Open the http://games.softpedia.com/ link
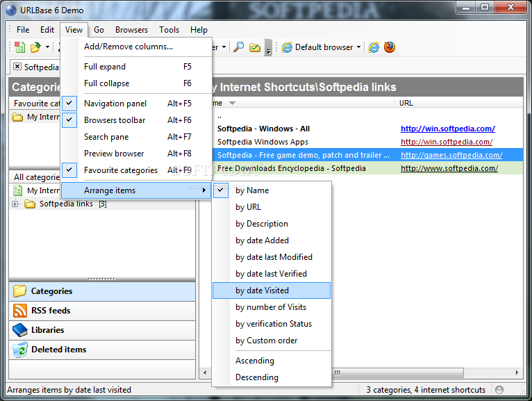532x401 pixels. pos(451,155)
